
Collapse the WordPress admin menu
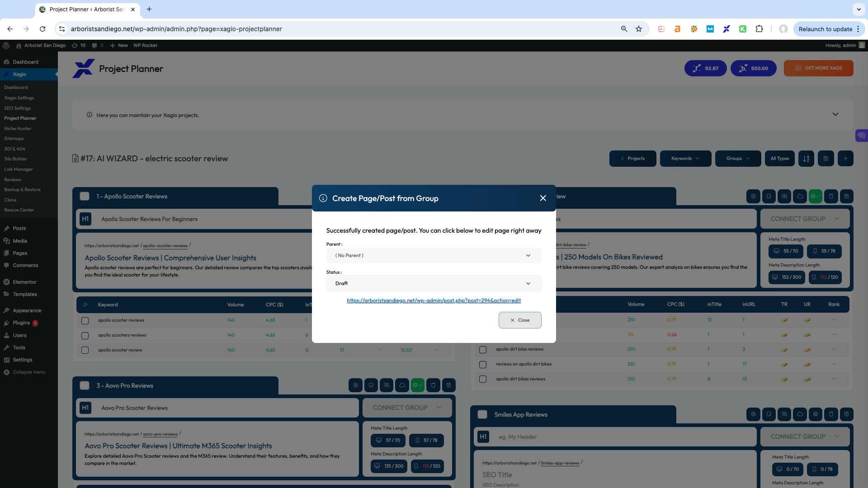pyautogui.click(x=29, y=372)
